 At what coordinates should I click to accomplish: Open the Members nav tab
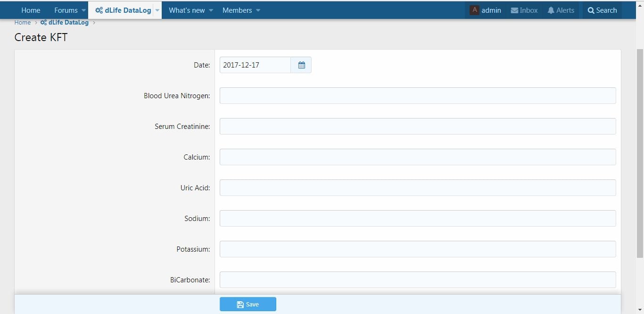[x=237, y=10]
